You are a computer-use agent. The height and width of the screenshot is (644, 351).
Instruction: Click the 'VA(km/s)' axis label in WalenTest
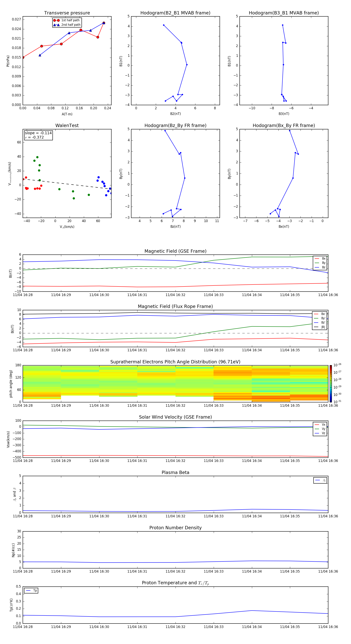click(x=67, y=227)
